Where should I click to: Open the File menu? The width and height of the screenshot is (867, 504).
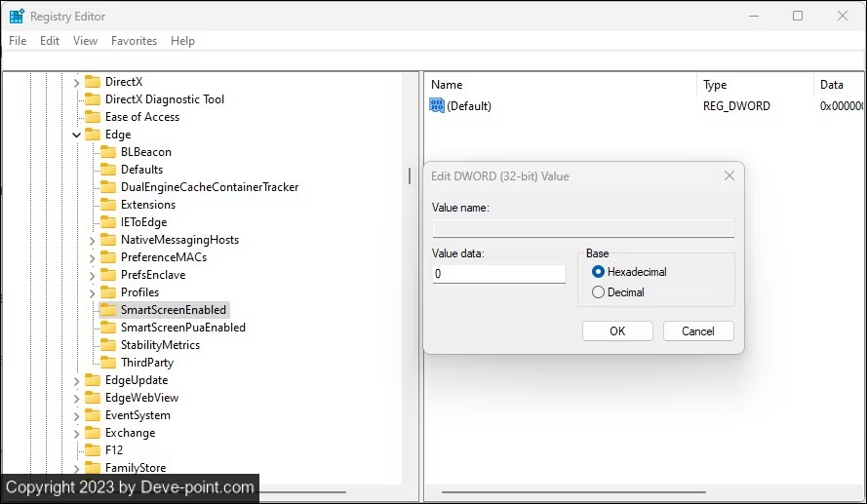[x=18, y=41]
